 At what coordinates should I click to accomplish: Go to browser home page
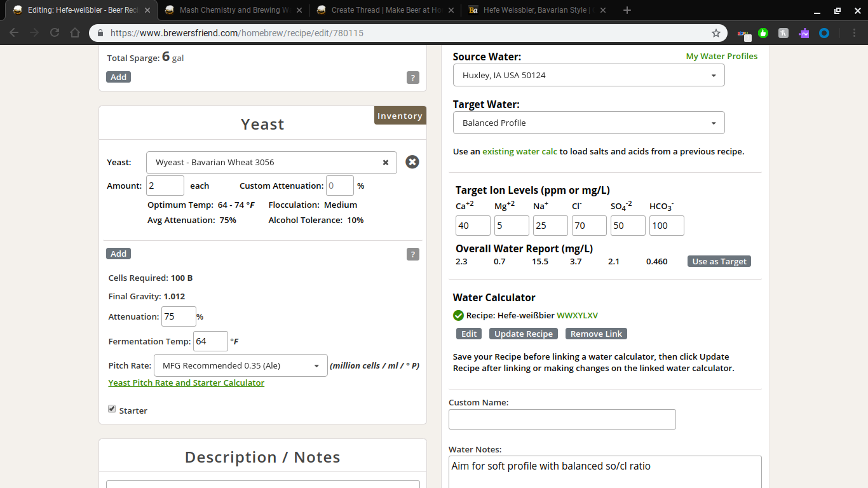[x=75, y=33]
